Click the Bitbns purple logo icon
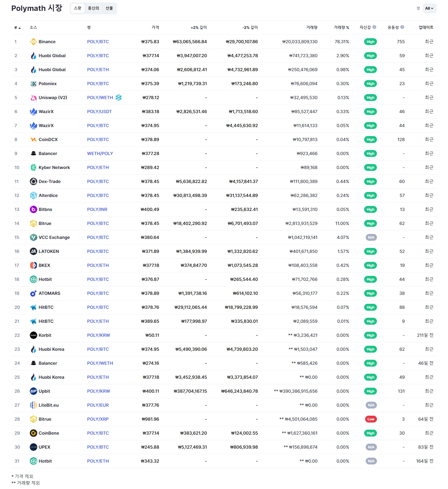 (33, 209)
